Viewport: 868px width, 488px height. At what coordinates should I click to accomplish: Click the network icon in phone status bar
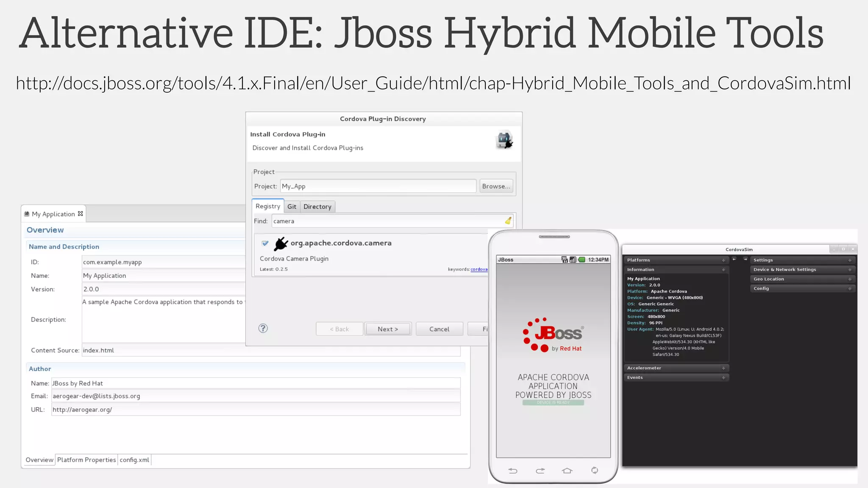point(565,260)
